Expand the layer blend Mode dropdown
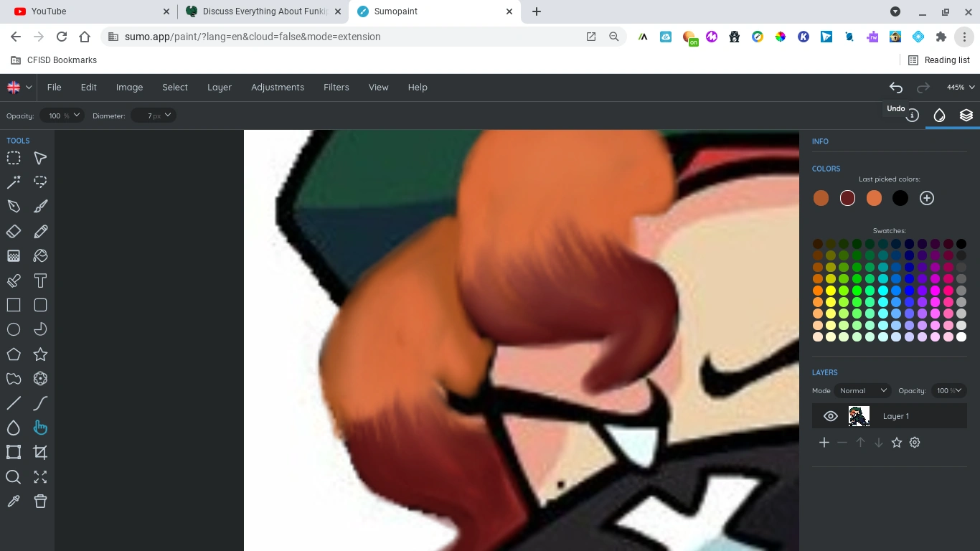 point(863,390)
